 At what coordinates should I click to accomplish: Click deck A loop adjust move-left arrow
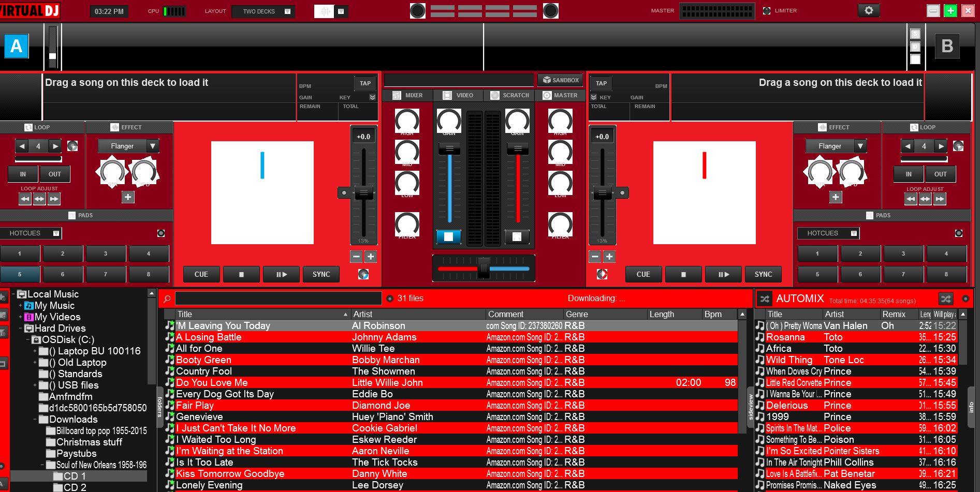pos(25,199)
